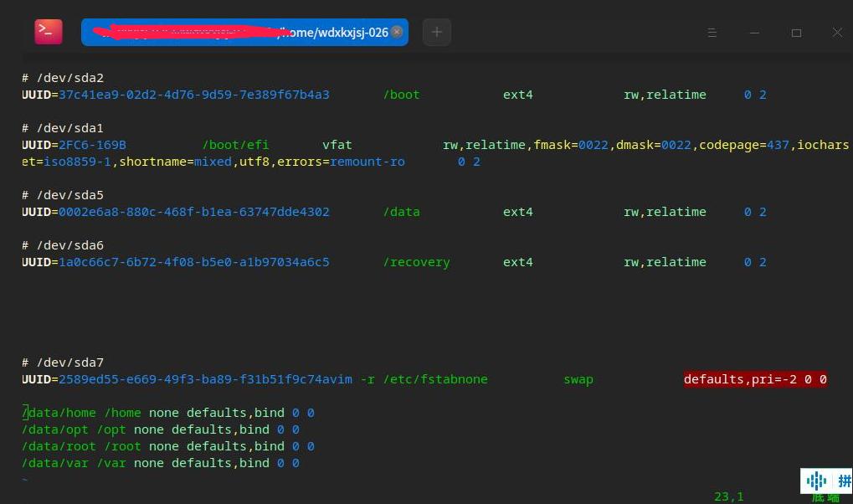853x504 pixels.
Task: Click the /recovery mount point entry
Action: pos(416,262)
